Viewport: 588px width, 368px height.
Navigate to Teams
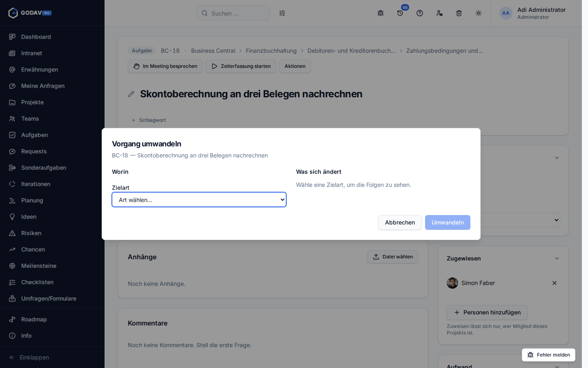(x=52, y=119)
